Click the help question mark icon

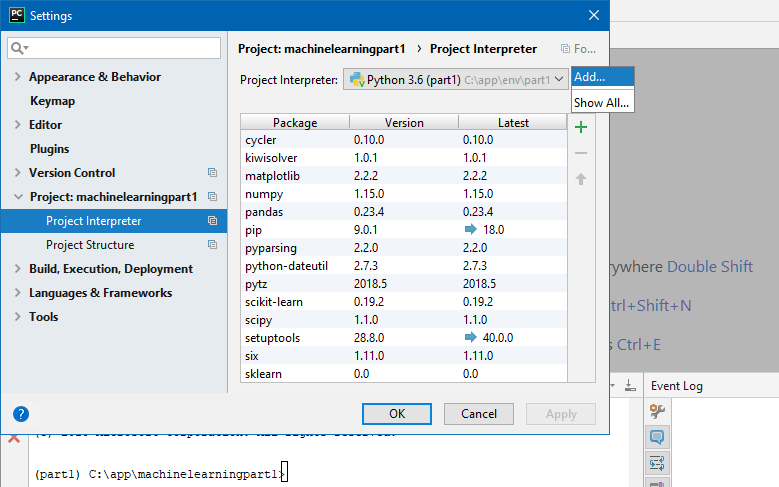coord(21,414)
